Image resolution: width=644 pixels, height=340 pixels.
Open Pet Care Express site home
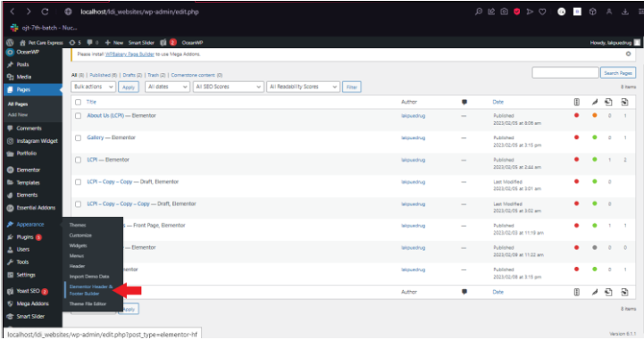click(x=41, y=42)
